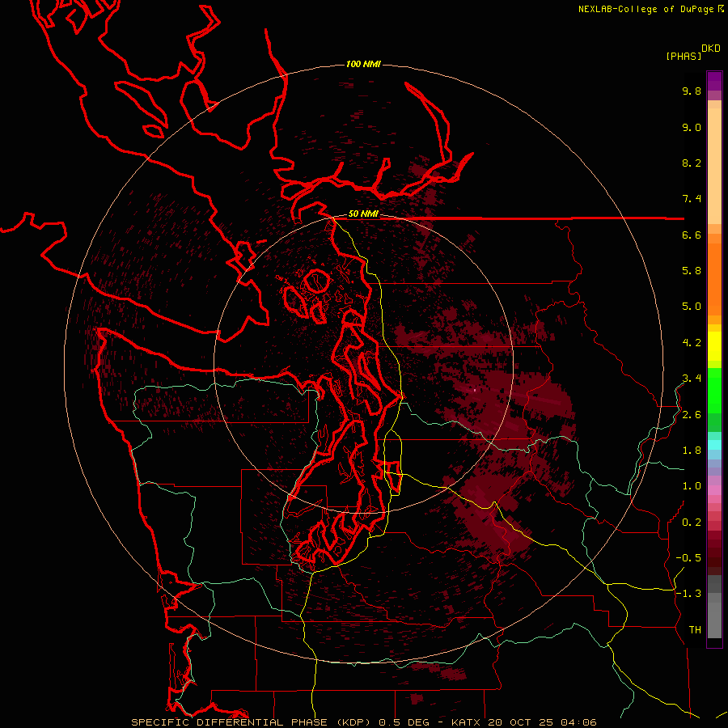This screenshot has height=728, width=728.
Task: Click the 1.0 scale value
Action: [x=692, y=486]
